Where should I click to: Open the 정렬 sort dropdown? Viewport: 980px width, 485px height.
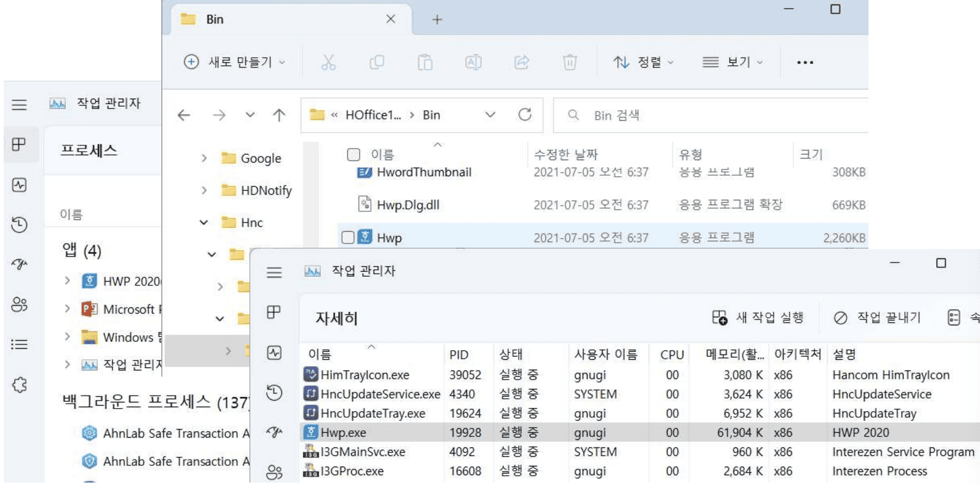(643, 62)
